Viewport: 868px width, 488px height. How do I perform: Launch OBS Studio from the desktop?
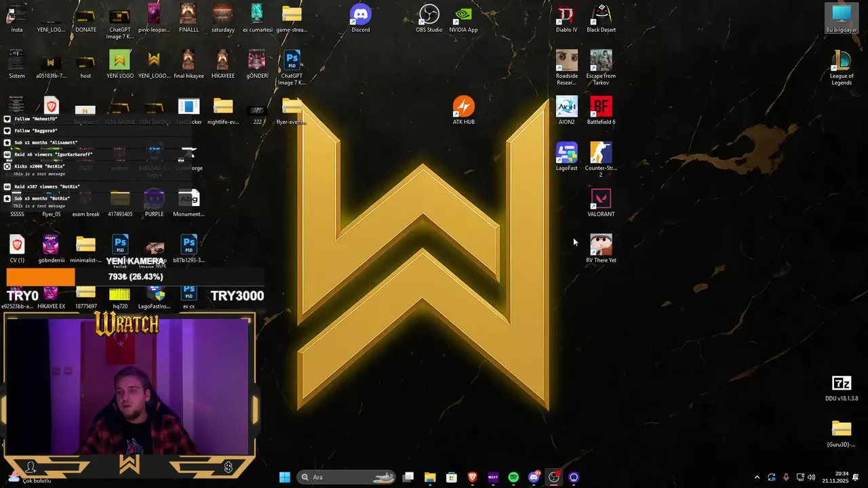[x=429, y=18]
